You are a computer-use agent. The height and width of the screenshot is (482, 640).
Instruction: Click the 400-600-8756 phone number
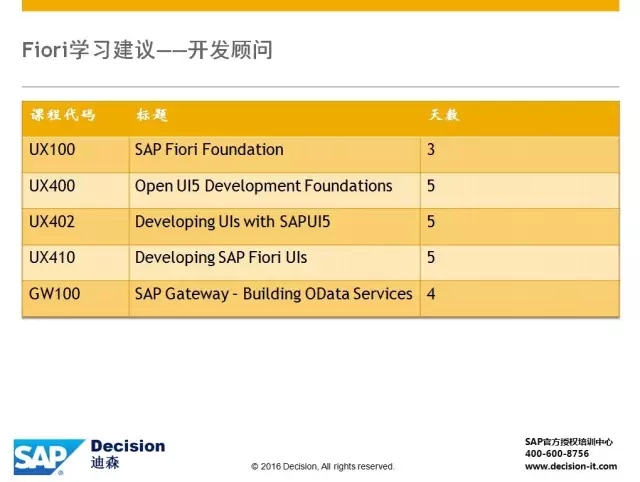(x=557, y=453)
